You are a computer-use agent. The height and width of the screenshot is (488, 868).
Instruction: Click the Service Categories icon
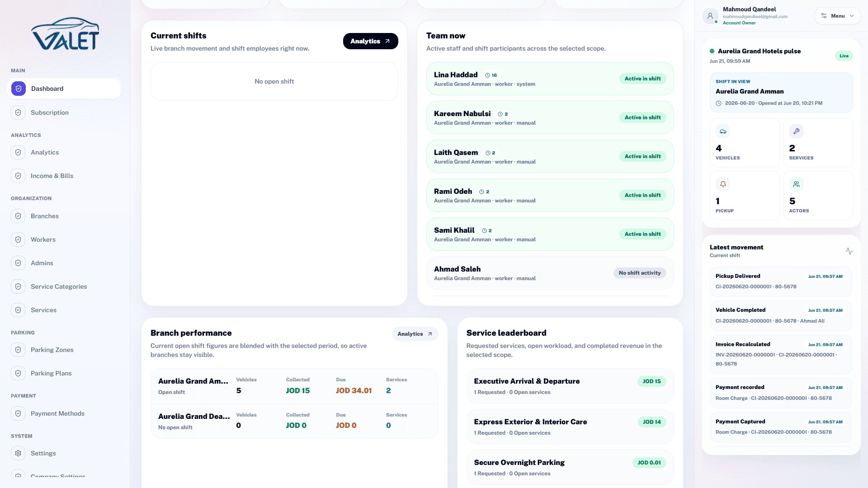tap(18, 286)
